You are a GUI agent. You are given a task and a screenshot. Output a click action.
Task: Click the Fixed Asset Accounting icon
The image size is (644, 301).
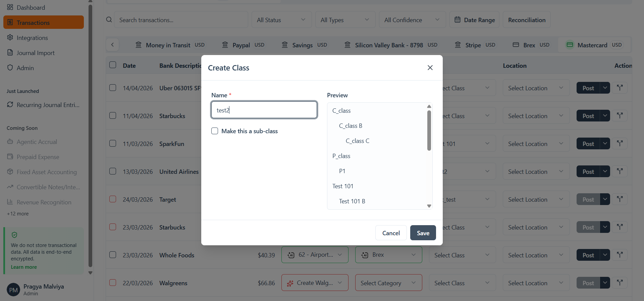tap(10, 172)
